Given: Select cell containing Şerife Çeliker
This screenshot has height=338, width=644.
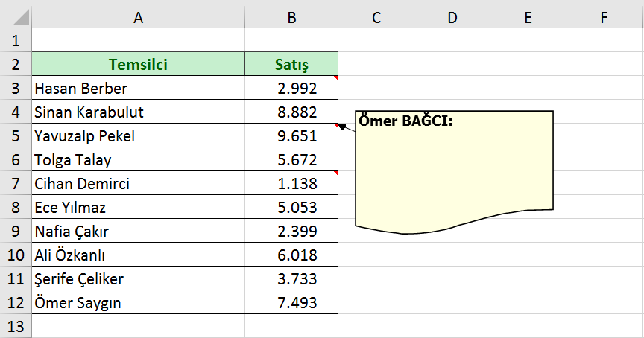Looking at the screenshot, I should click(138, 279).
